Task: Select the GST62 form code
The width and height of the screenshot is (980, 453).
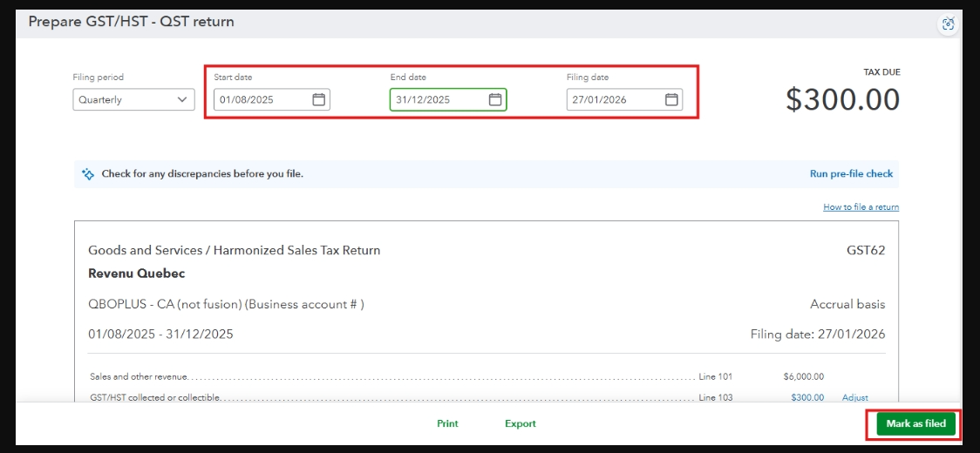Action: [866, 251]
